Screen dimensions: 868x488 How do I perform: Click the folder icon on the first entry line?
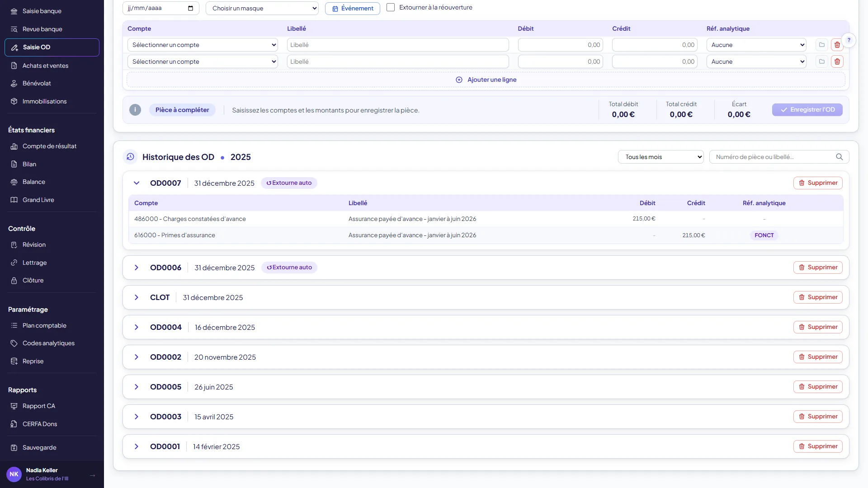point(822,45)
